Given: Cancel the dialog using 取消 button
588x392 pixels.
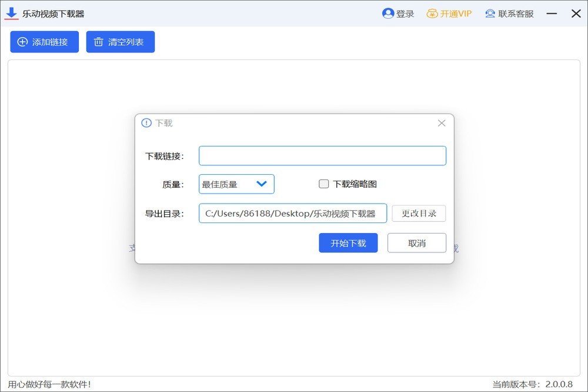Looking at the screenshot, I should pos(417,242).
